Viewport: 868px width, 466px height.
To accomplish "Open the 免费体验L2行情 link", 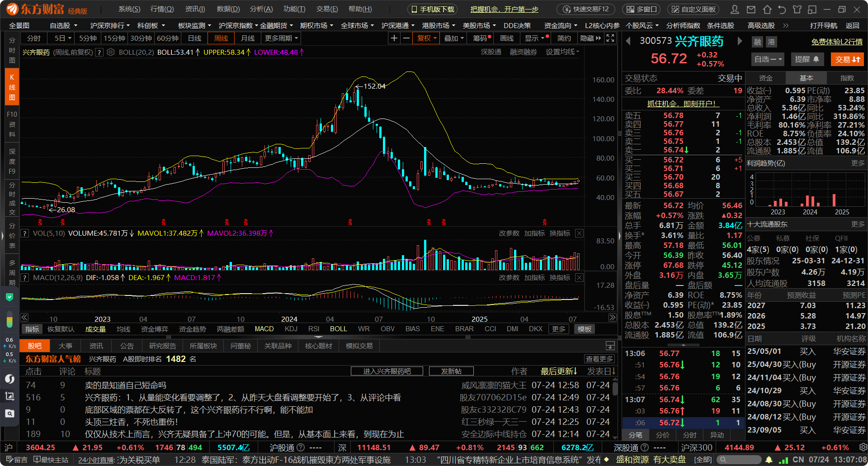I will [x=836, y=42].
